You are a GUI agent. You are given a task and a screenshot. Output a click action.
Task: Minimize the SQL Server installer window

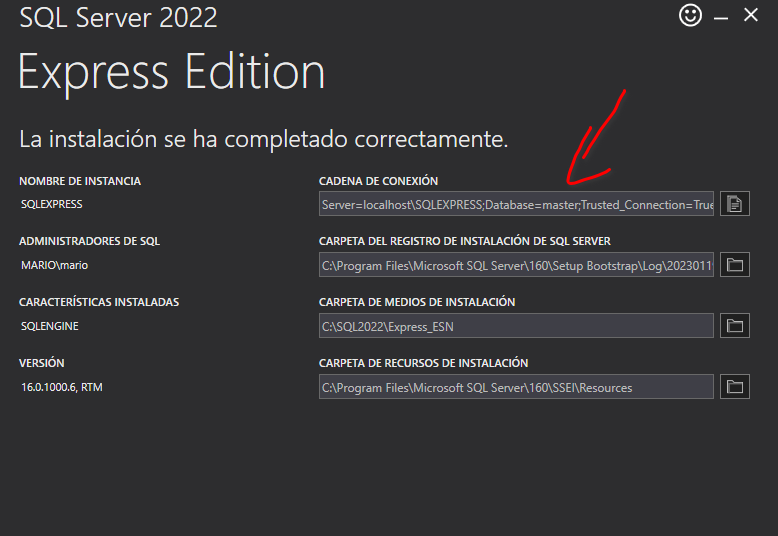(x=721, y=18)
